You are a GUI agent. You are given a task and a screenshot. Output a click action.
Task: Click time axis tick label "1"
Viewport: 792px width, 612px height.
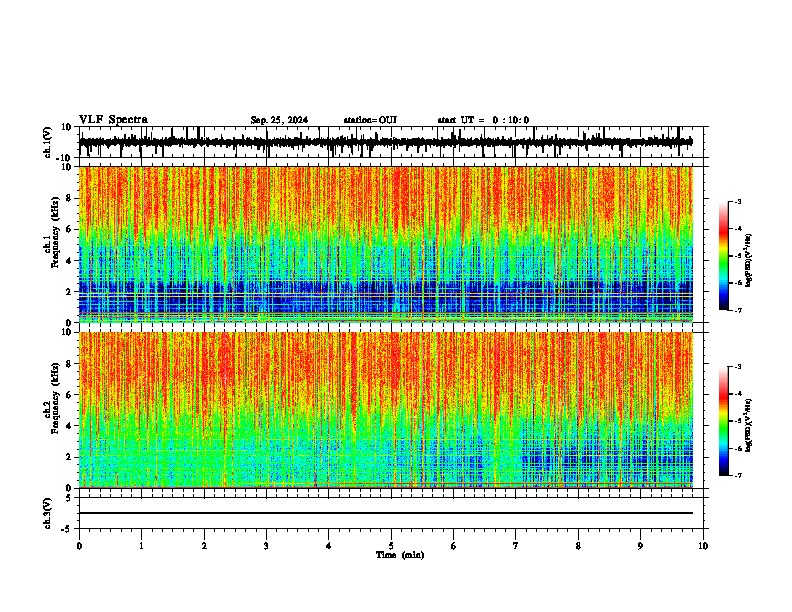(x=141, y=546)
